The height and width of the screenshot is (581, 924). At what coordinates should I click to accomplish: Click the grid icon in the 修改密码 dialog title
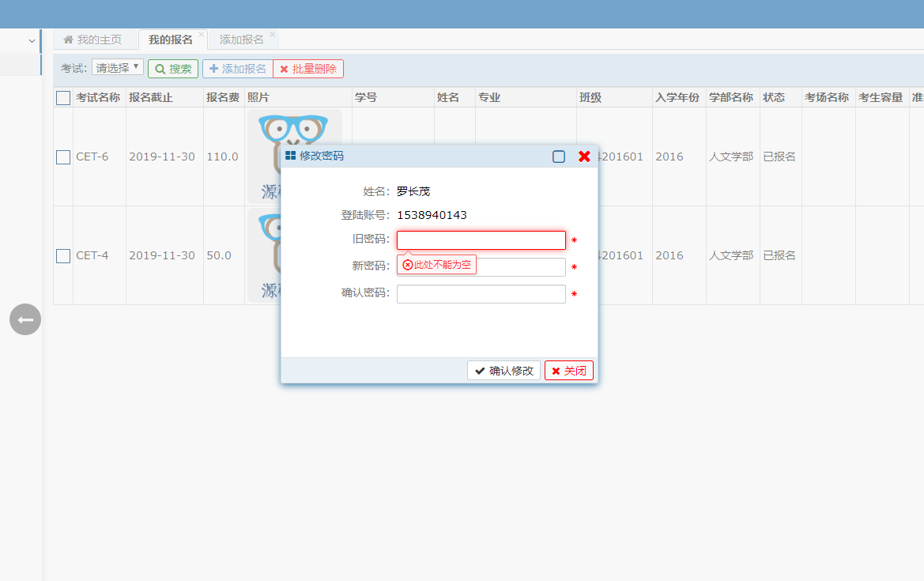pos(289,156)
